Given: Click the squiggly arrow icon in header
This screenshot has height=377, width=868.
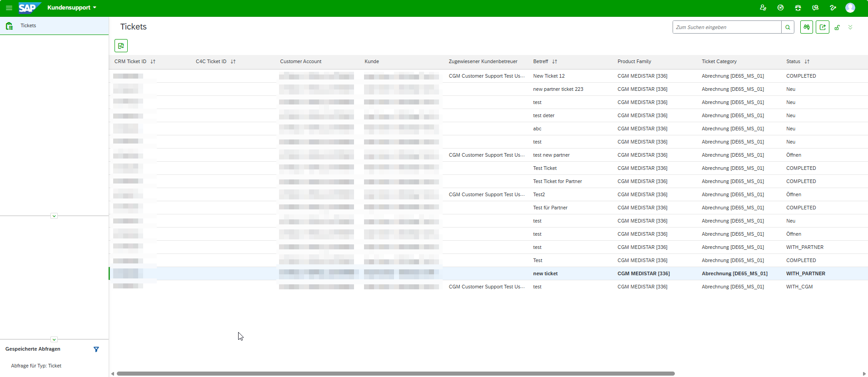Looking at the screenshot, I should tap(833, 8).
